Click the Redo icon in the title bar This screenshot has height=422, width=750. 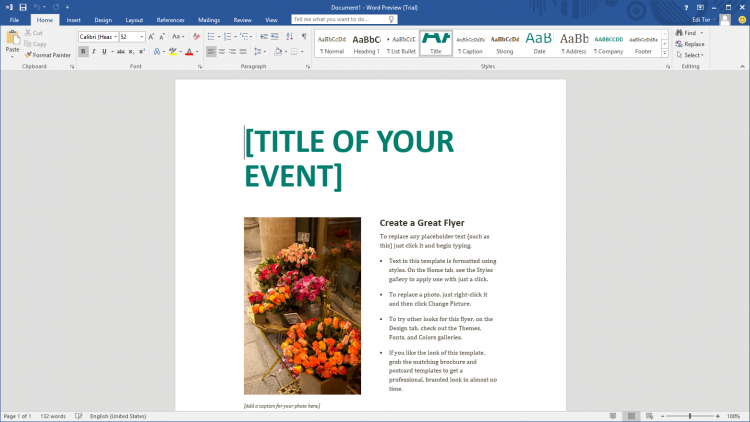click(x=56, y=7)
